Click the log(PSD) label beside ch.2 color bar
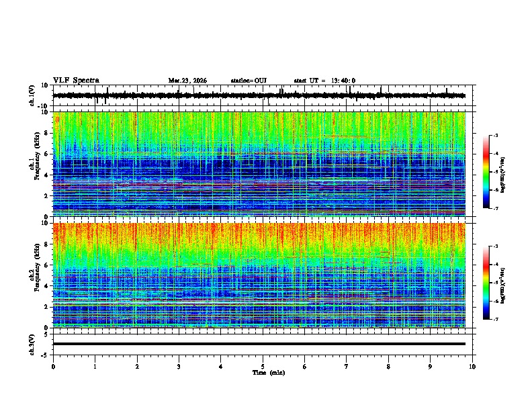 (x=503, y=285)
